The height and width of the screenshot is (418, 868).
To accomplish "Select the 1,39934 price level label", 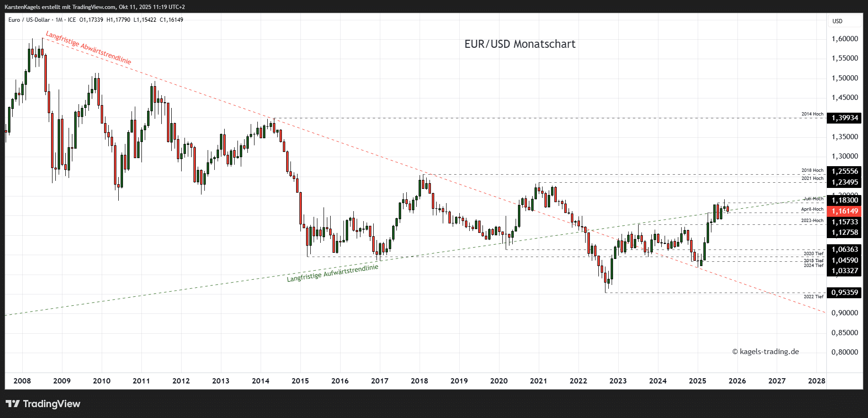I will click(x=844, y=118).
